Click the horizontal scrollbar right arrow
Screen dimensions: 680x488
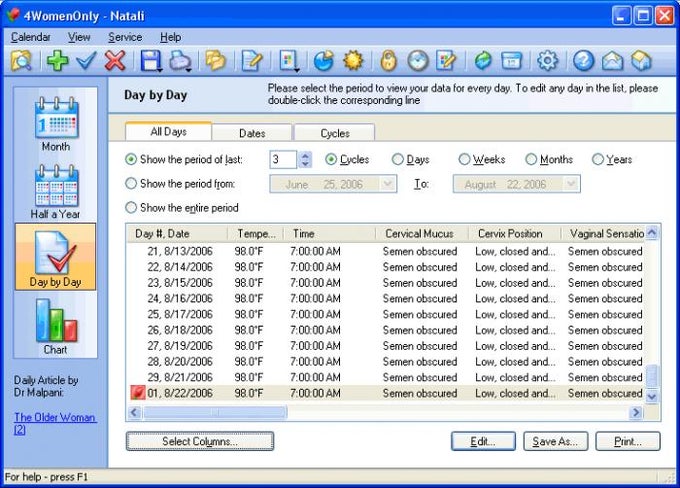(x=636, y=412)
